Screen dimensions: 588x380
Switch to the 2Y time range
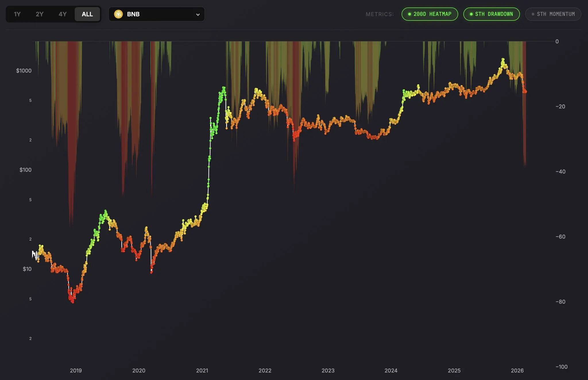coord(40,14)
